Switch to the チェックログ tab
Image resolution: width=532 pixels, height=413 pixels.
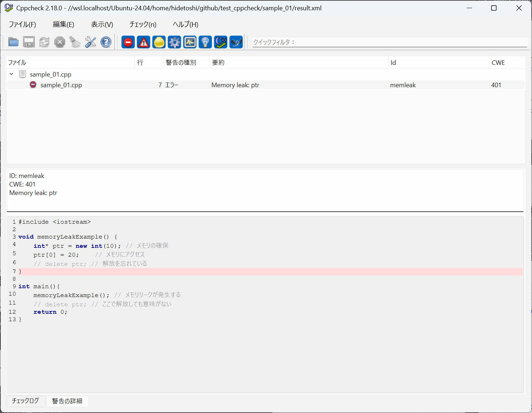click(x=26, y=401)
